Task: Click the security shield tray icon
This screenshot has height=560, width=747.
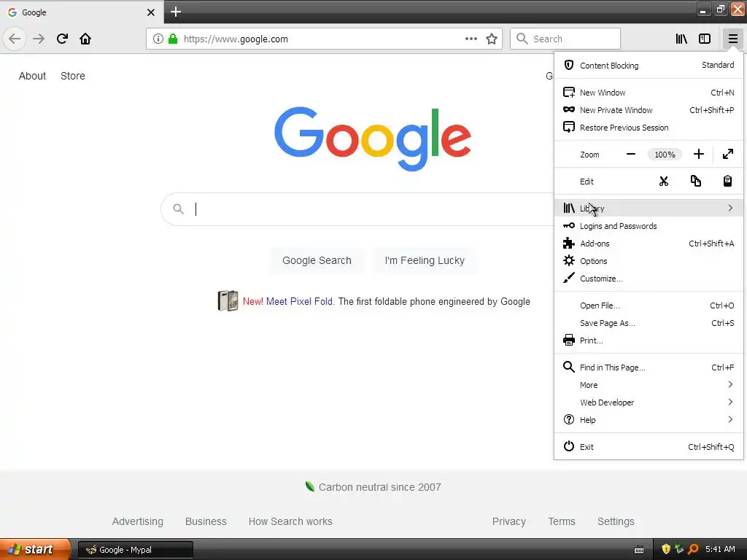Action: coord(666,549)
